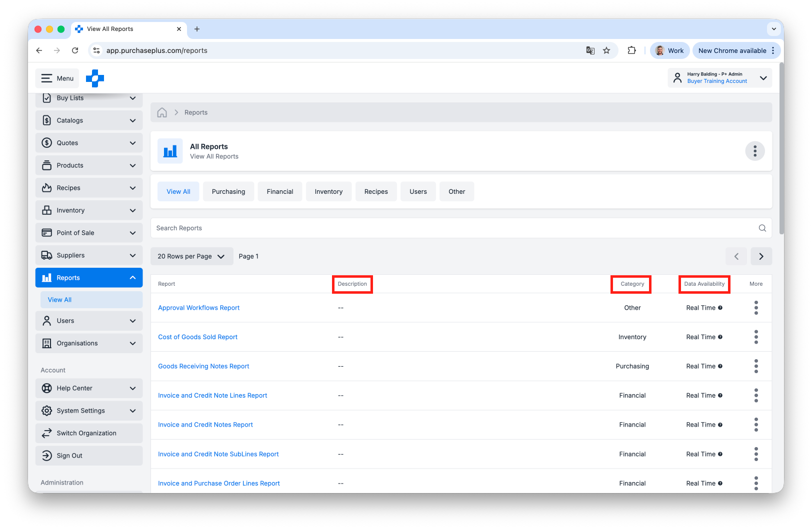The width and height of the screenshot is (812, 530).
Task: Click the All Reports three-dot options menu
Action: click(x=755, y=151)
